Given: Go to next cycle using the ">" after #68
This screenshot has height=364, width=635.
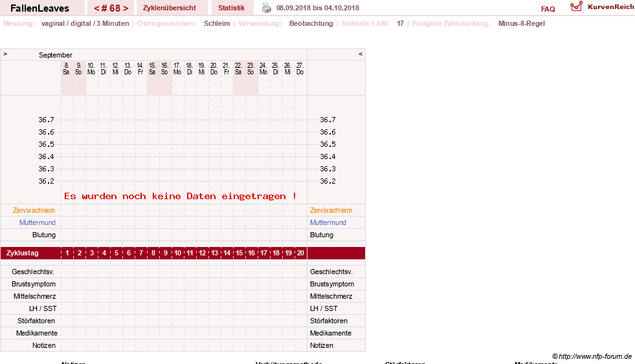Looking at the screenshot, I should click(126, 8).
